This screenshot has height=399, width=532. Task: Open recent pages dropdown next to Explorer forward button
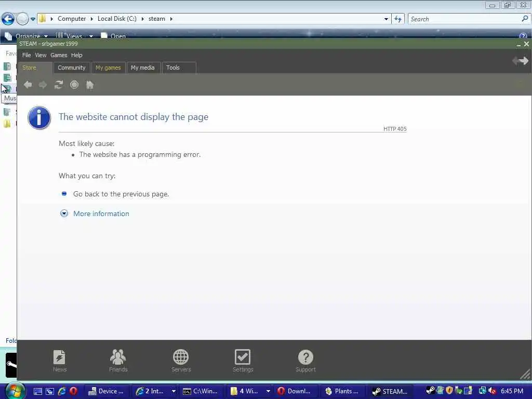(33, 19)
